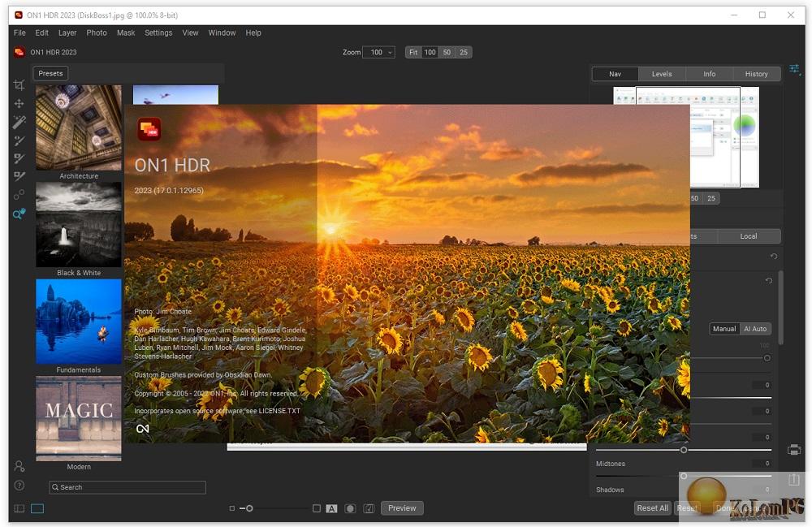The width and height of the screenshot is (812, 527).
Task: Click the Presets button
Action: [50, 74]
